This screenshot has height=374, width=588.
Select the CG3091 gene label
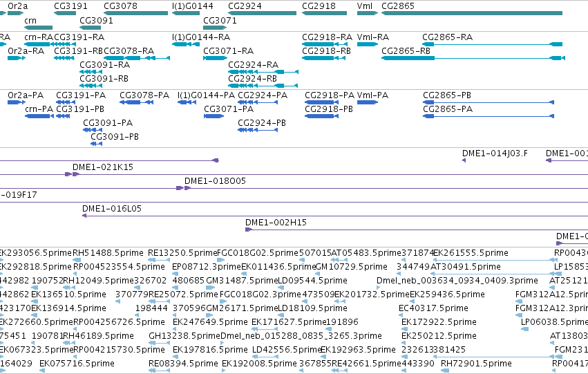96,20
